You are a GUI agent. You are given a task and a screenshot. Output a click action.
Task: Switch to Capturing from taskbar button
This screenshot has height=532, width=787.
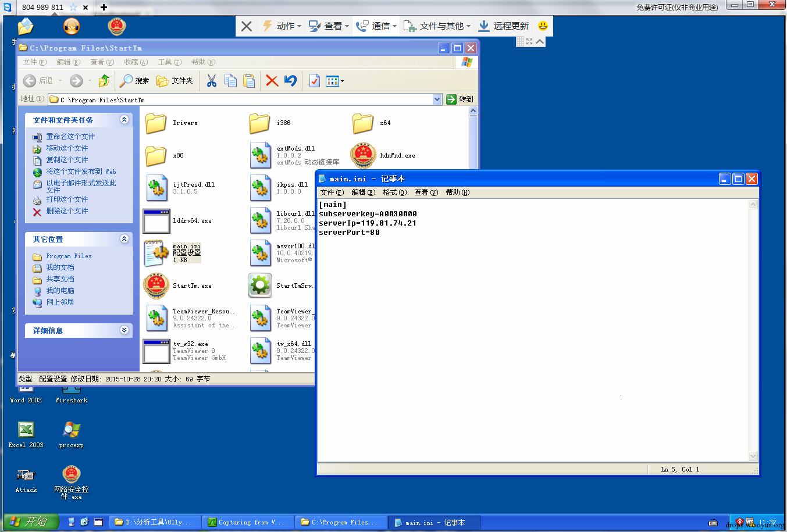pyautogui.click(x=247, y=522)
